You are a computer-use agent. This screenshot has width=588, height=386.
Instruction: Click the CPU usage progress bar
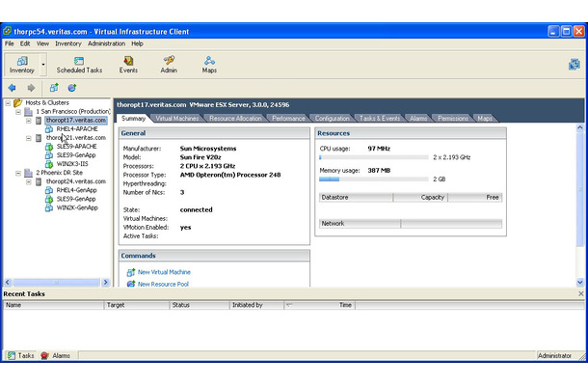pyautogui.click(x=373, y=157)
